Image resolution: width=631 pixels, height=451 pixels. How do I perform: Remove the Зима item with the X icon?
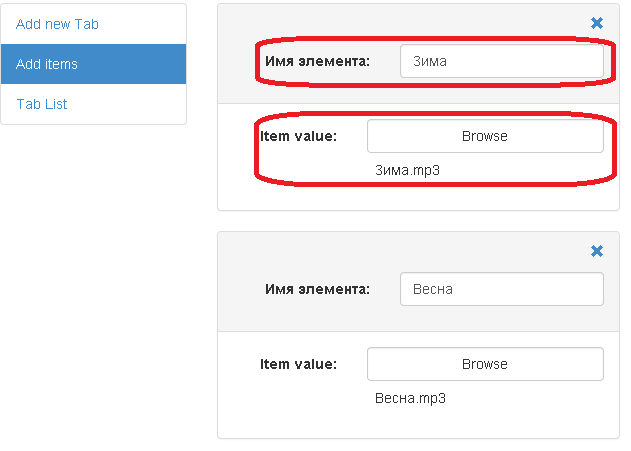coord(597,23)
